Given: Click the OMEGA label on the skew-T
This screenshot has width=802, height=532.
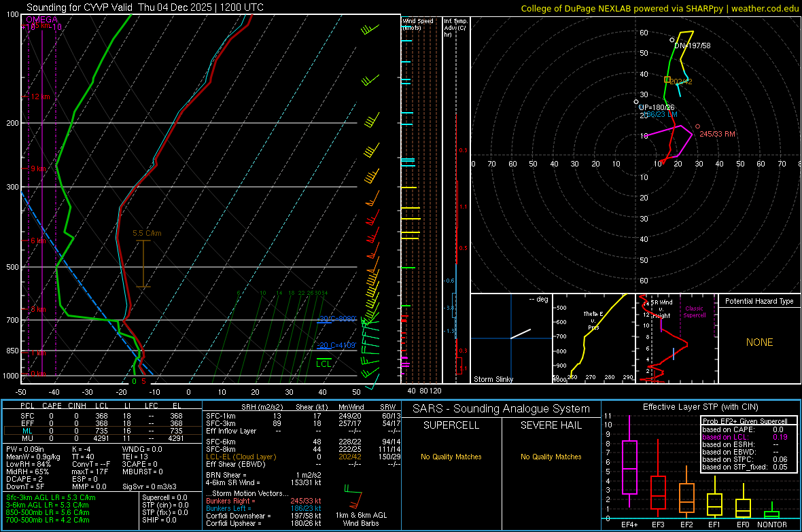Looking at the screenshot, I should click(x=41, y=20).
